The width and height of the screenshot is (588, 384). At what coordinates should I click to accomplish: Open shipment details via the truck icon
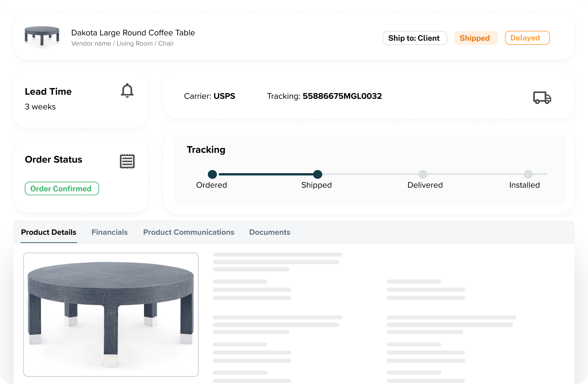click(542, 97)
